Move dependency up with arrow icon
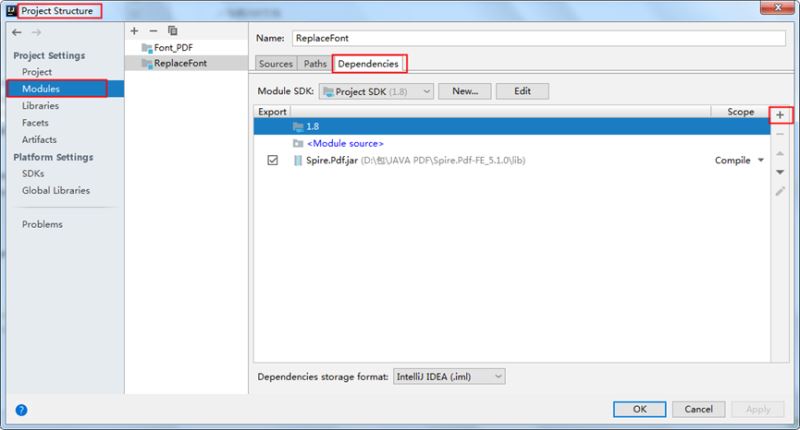 tap(780, 153)
